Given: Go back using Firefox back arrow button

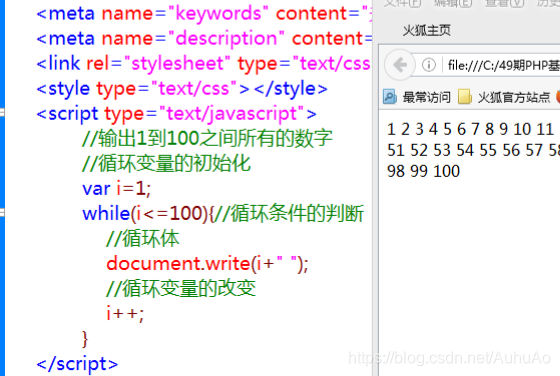Looking at the screenshot, I should [x=400, y=65].
